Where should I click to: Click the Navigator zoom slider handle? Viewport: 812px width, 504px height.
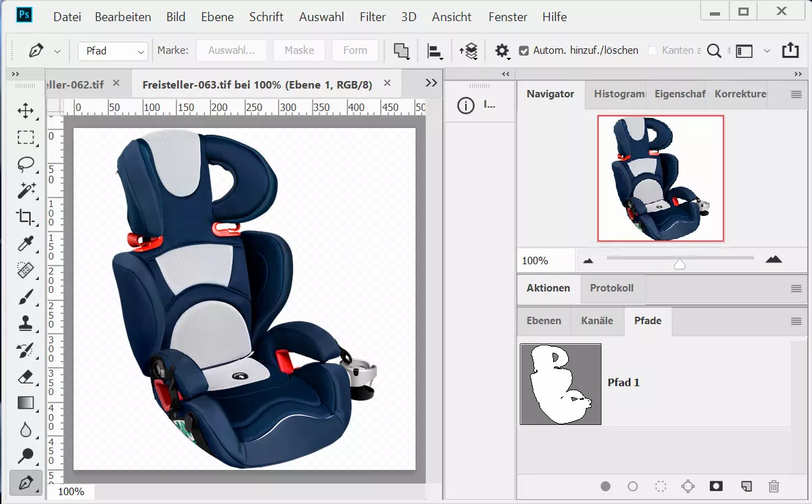[x=679, y=264]
